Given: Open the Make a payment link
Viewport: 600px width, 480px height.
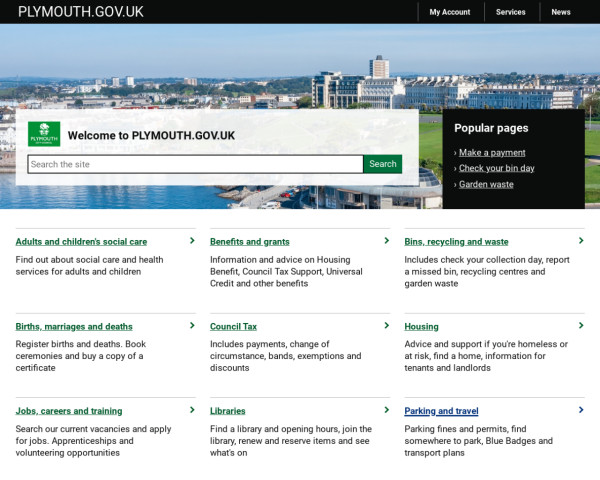Looking at the screenshot, I should click(x=492, y=153).
